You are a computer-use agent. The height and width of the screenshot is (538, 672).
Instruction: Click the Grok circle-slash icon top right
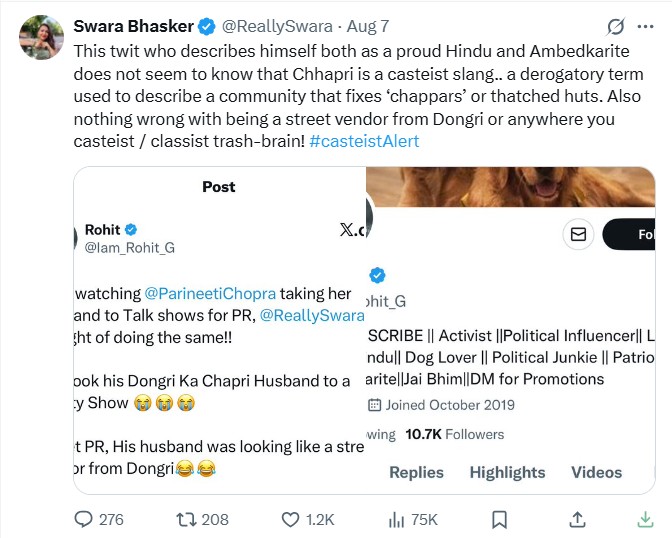point(617,25)
